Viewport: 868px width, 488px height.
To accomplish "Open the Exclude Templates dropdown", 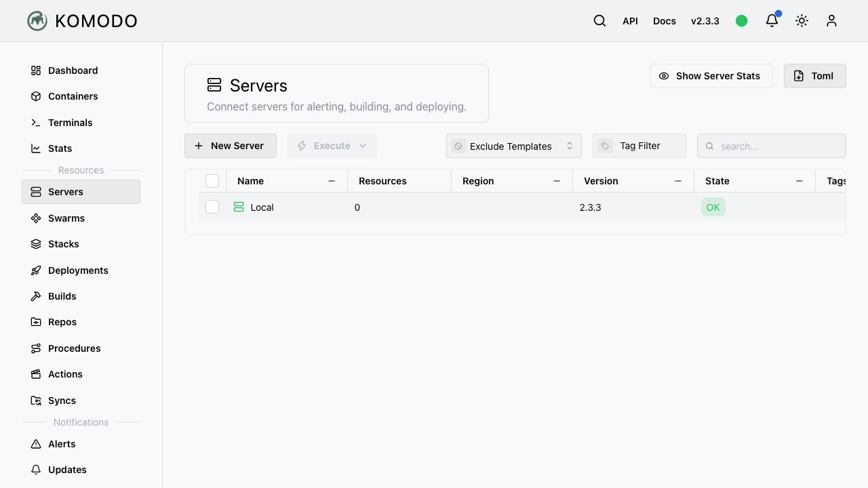I will pyautogui.click(x=514, y=146).
